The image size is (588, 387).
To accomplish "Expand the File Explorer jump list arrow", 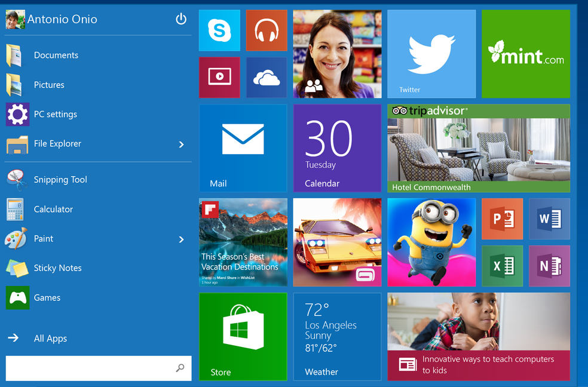I will tap(182, 145).
